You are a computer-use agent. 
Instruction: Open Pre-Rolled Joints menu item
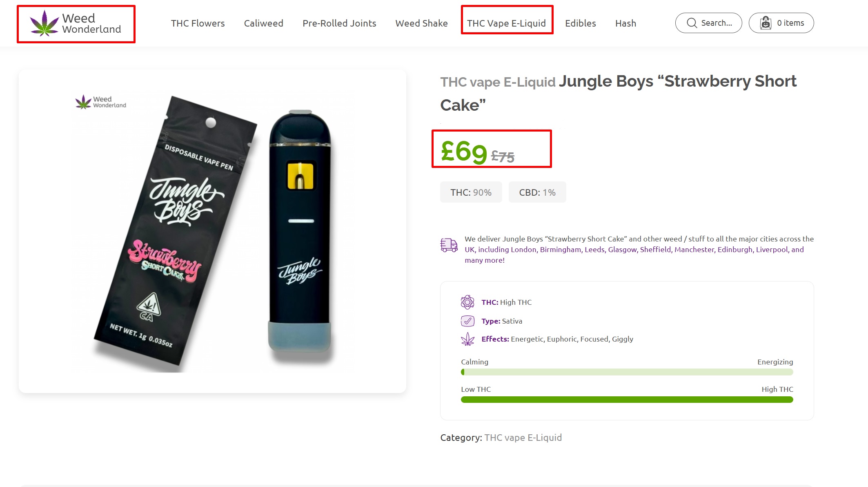point(339,23)
